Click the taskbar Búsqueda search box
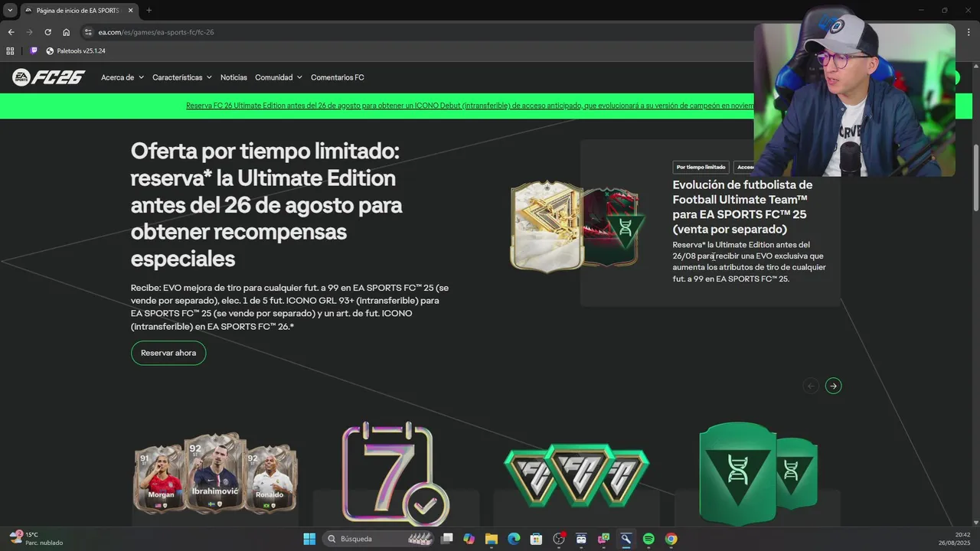 click(x=378, y=539)
